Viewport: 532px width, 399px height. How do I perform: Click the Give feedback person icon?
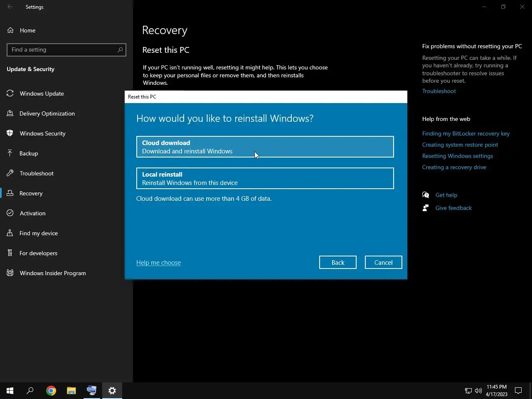coord(426,208)
